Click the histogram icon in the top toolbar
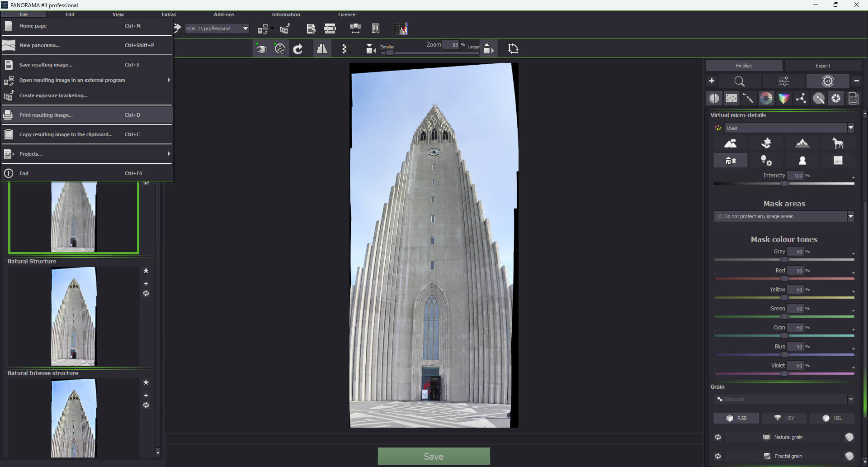 coord(401,29)
